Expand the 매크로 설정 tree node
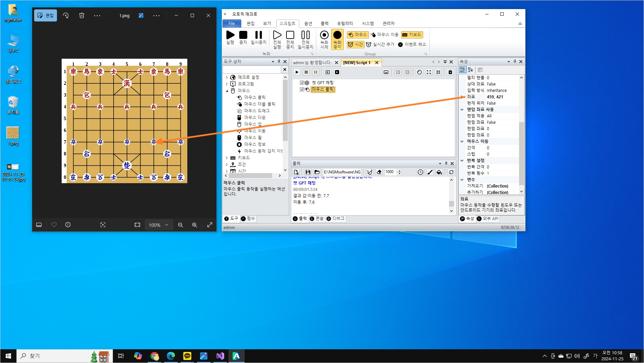644x363 pixels. point(227,77)
